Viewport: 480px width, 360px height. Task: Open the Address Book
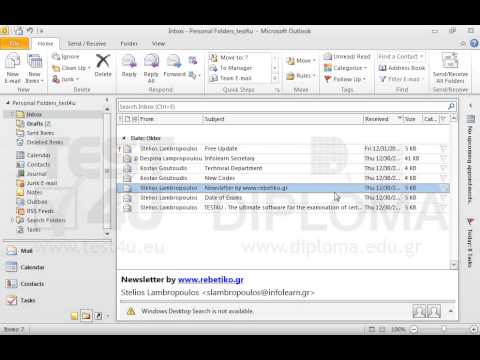point(402,68)
